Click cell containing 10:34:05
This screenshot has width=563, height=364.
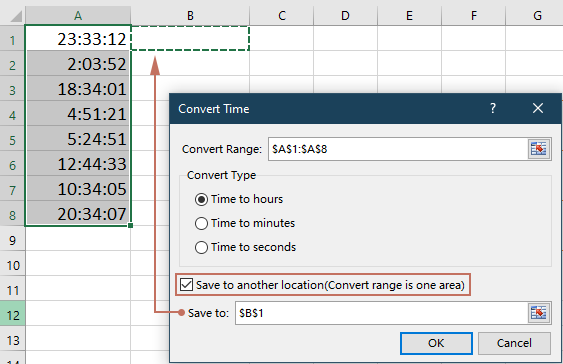pyautogui.click(x=78, y=188)
